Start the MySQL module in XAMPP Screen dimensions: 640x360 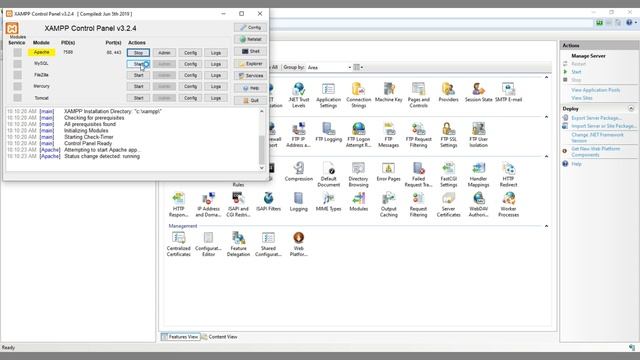138,64
